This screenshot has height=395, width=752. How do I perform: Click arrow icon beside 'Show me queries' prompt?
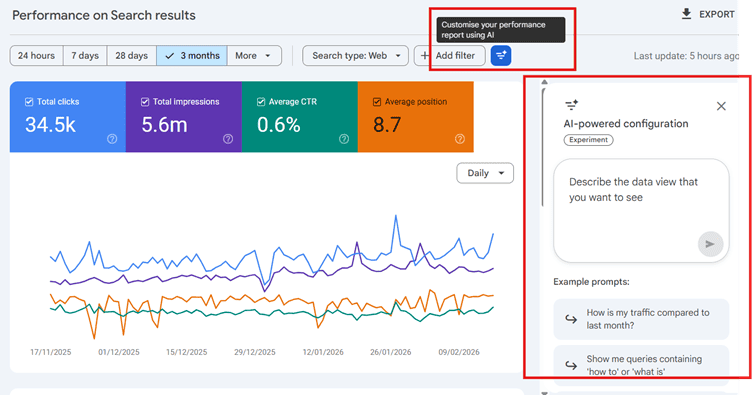tap(571, 365)
